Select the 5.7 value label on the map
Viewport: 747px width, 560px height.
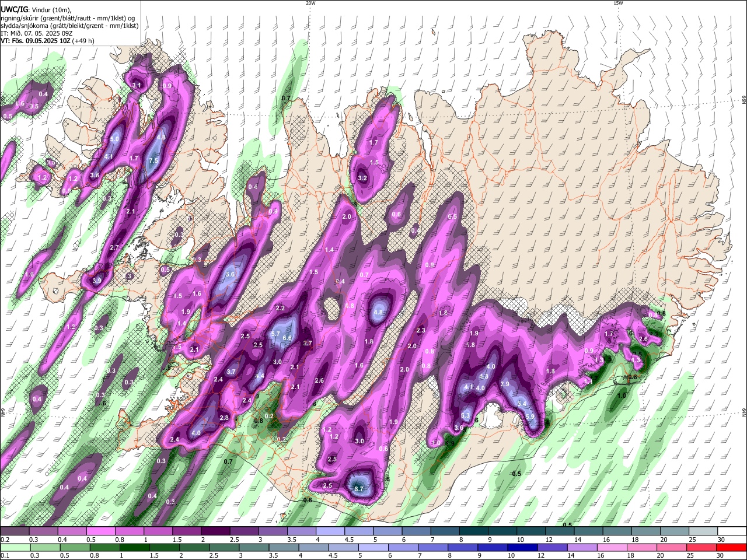click(276, 333)
